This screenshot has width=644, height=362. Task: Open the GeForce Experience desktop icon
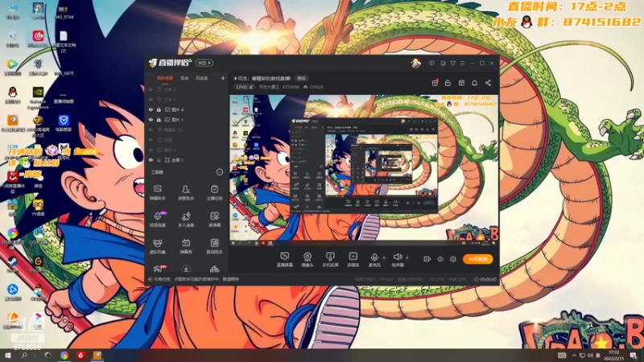tap(38, 97)
